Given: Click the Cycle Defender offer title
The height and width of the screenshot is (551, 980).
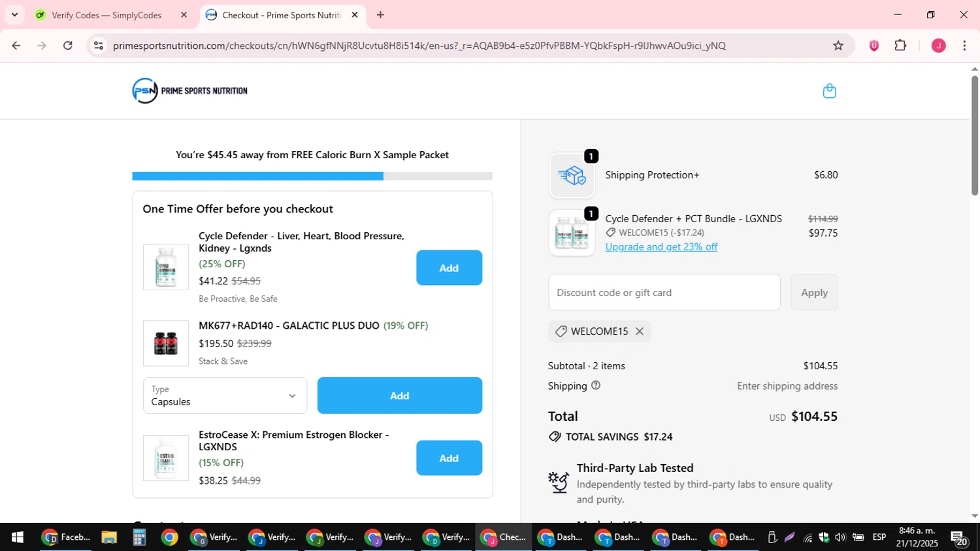Looking at the screenshot, I should (x=301, y=242).
